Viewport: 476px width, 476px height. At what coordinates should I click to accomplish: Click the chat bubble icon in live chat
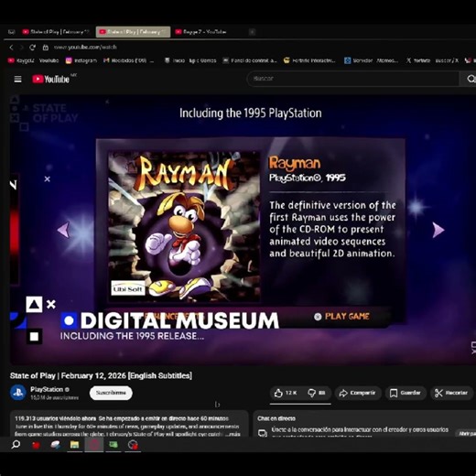click(x=263, y=433)
